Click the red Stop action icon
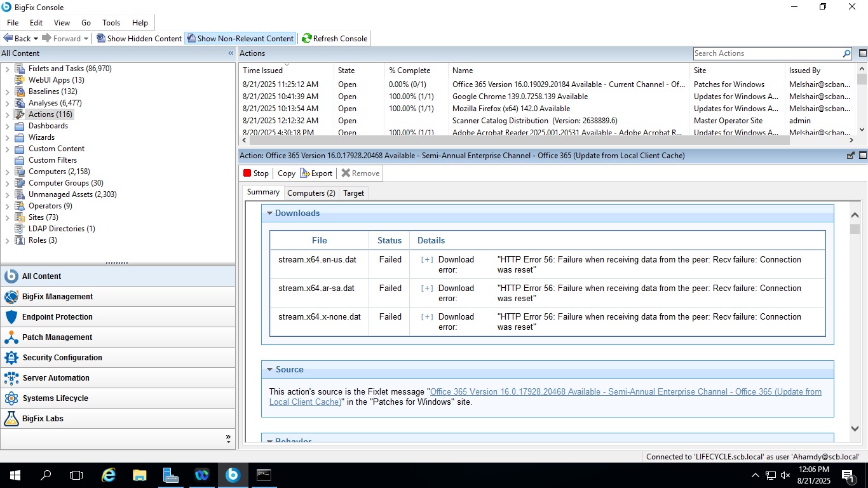This screenshot has width=868, height=488. pos(248,173)
